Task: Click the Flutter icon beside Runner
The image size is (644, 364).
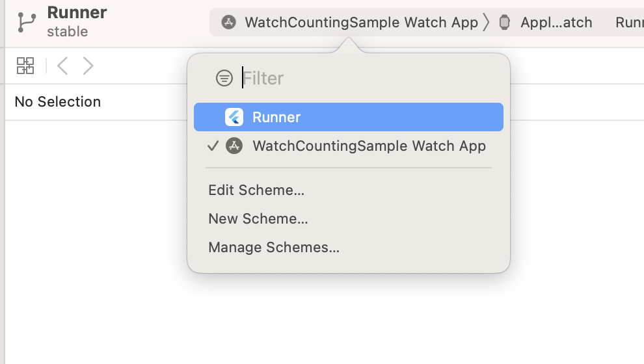Action: (234, 117)
